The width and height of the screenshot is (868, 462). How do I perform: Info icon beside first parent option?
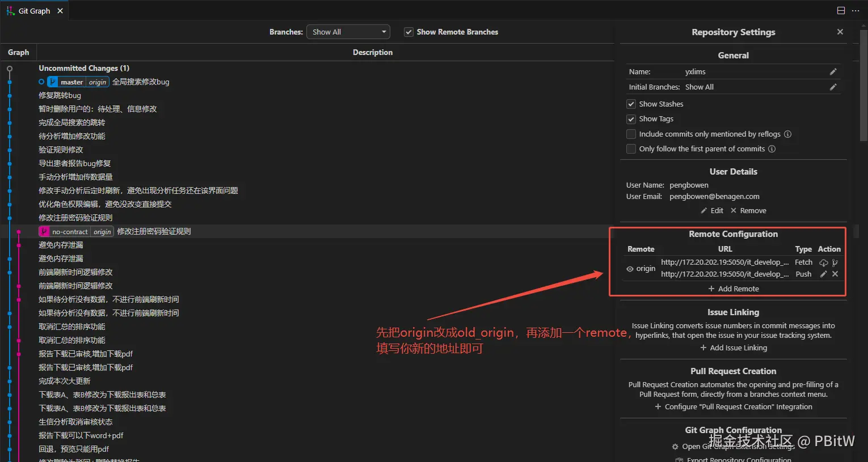point(772,149)
